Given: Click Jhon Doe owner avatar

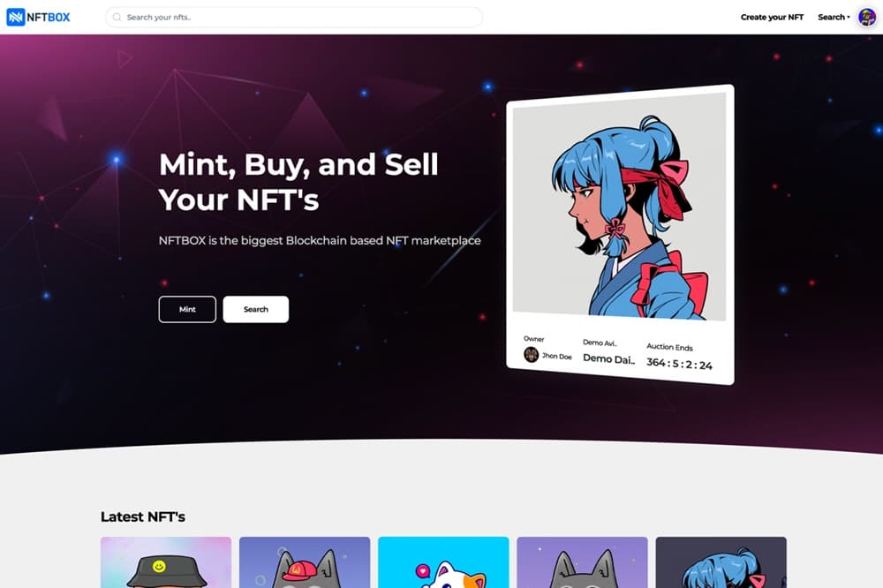Looking at the screenshot, I should 531,354.
